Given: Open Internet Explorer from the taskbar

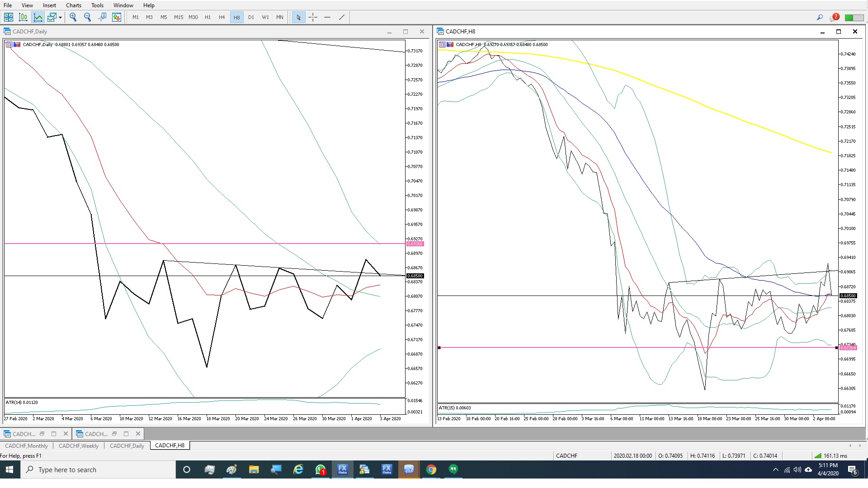Looking at the screenshot, I should 298,470.
